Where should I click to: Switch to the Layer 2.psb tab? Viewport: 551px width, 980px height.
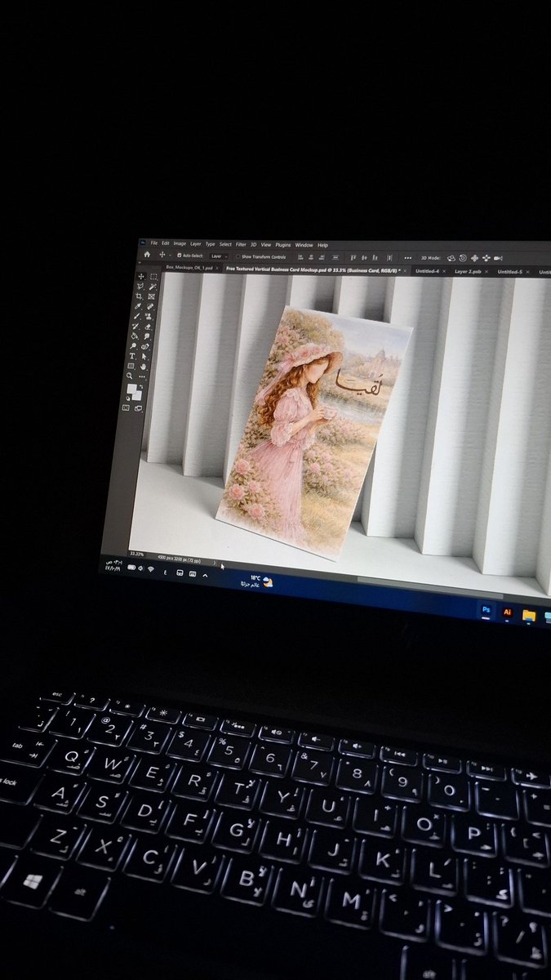click(468, 272)
